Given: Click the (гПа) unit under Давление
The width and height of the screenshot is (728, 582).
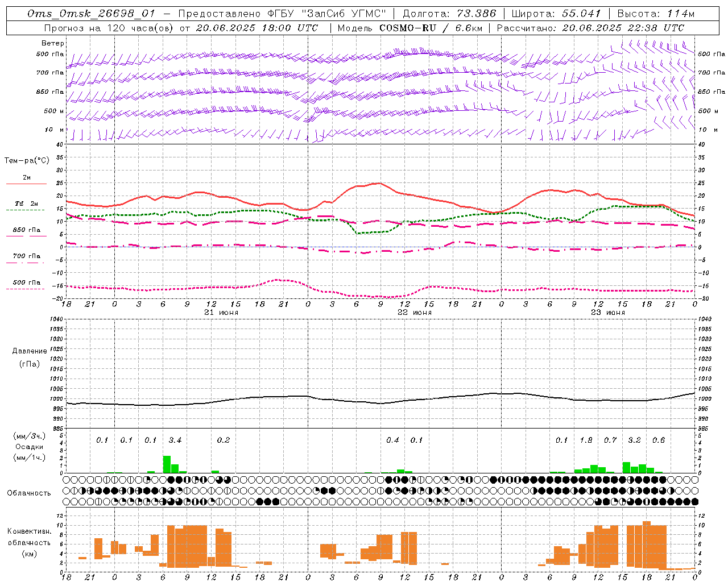Looking at the screenshot, I should (30, 364).
